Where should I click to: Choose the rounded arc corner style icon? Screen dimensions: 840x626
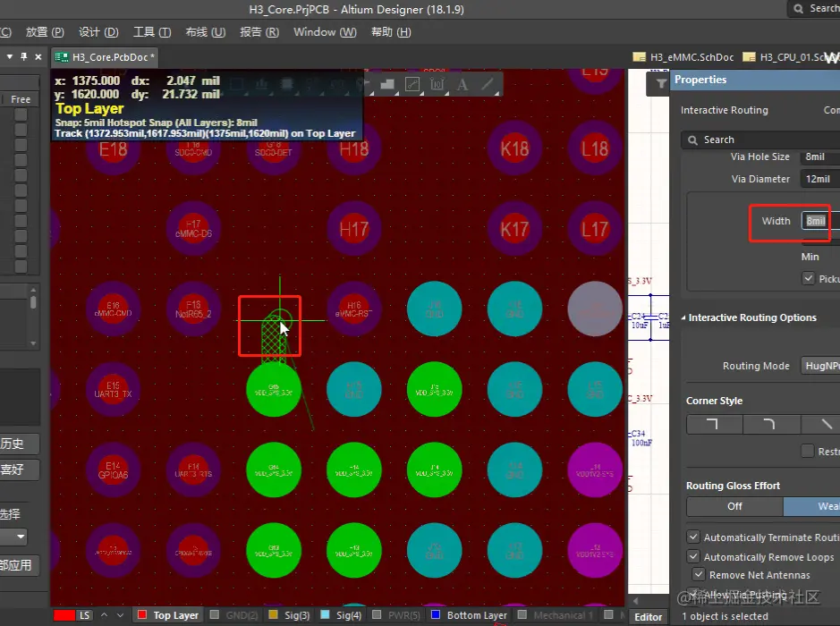770,424
